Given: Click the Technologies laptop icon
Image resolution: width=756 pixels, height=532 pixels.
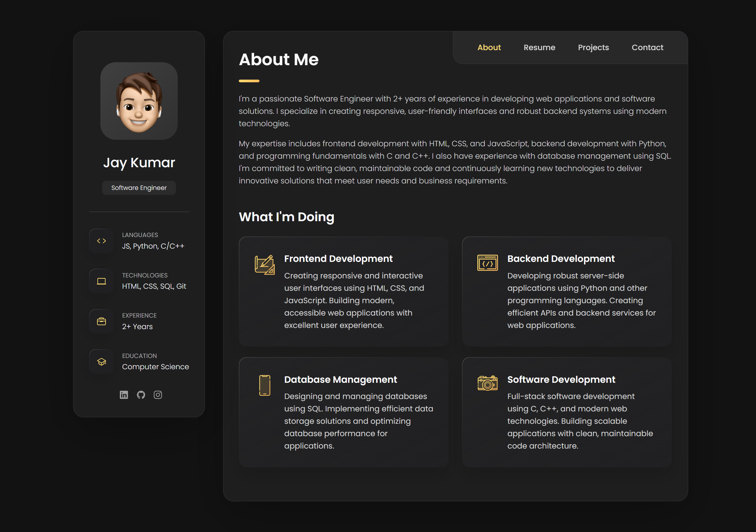Looking at the screenshot, I should click(102, 281).
